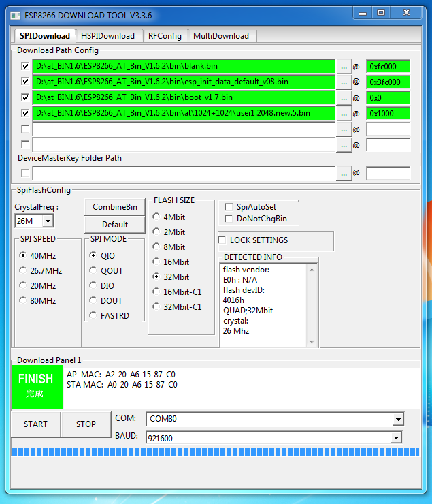Click the ESP8266 app icon in title bar
432x504 pixels.
tap(15, 16)
